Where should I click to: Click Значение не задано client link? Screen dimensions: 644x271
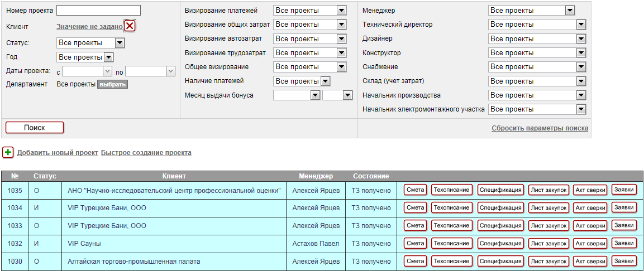[x=89, y=27]
